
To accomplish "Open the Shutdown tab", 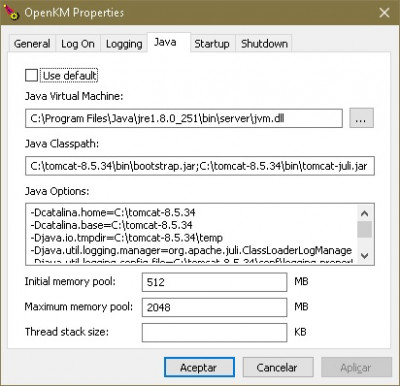I will tap(264, 44).
